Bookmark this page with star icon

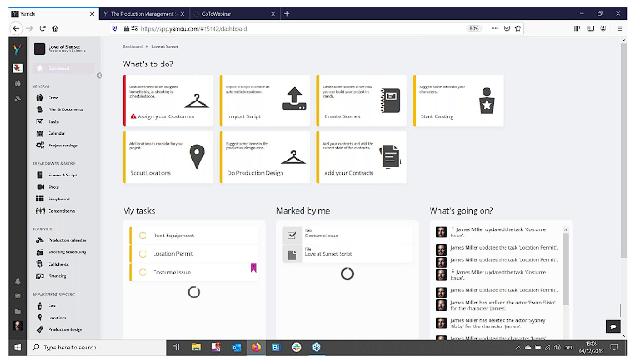coord(519,29)
